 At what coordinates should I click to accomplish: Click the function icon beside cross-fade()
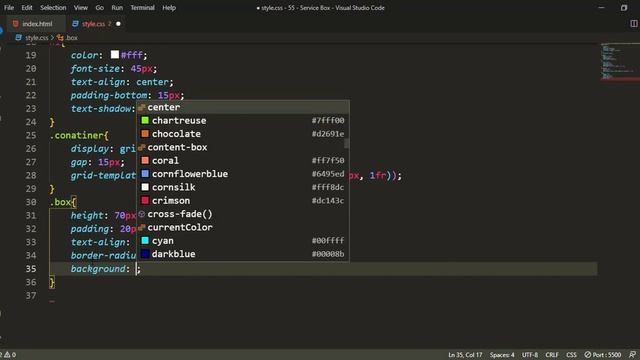point(142,214)
